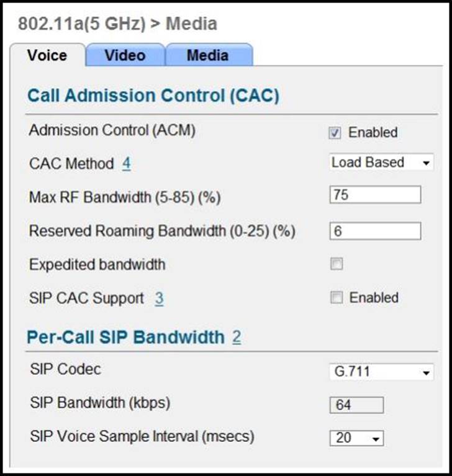Switch to the Voice tab
452x476 pixels.
pyautogui.click(x=47, y=55)
